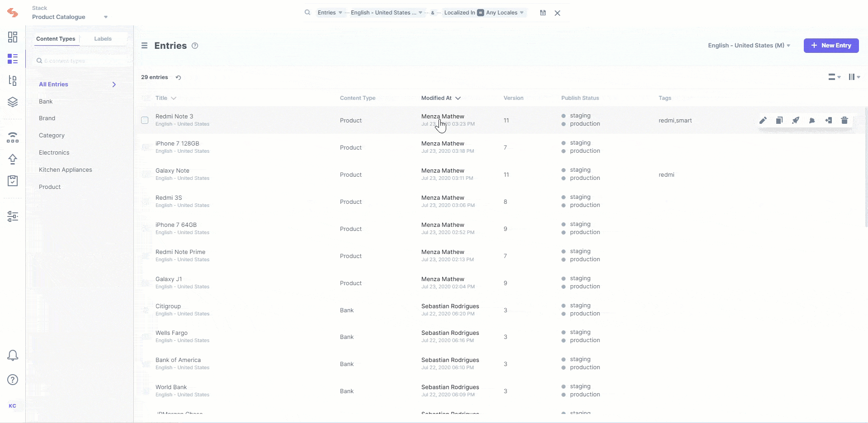
Task: Open the Entries filter dropdown in search bar
Action: (330, 13)
